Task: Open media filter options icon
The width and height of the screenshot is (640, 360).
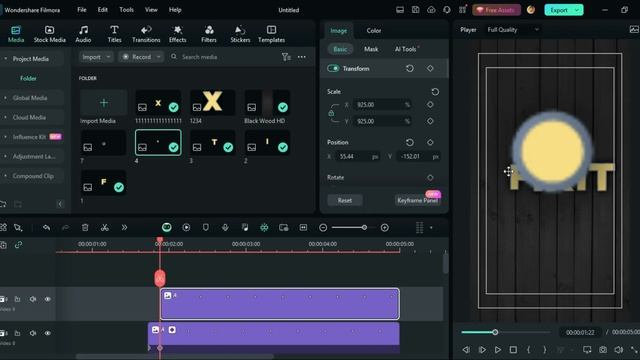Action: point(286,57)
